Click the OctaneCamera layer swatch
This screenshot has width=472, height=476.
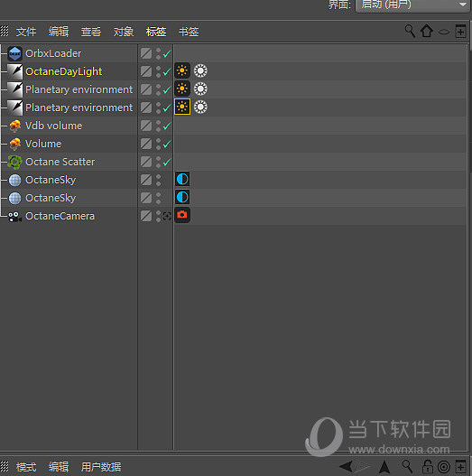tap(146, 216)
